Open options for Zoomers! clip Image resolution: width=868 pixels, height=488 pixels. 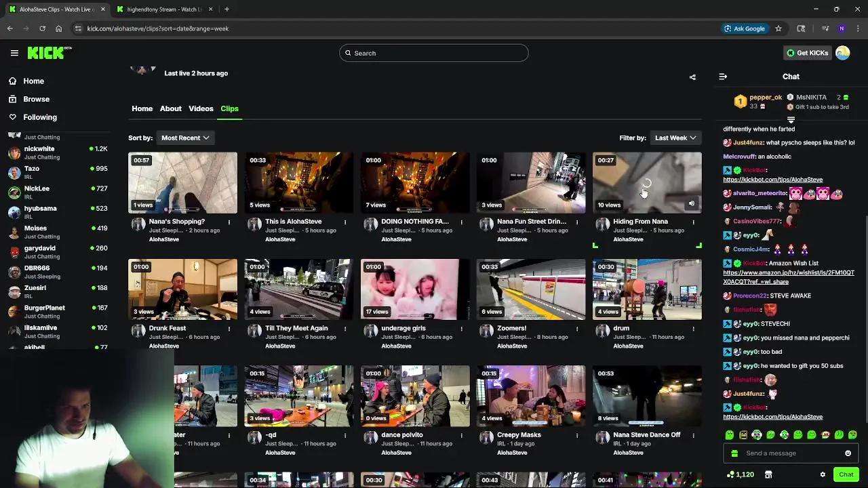pyautogui.click(x=577, y=328)
